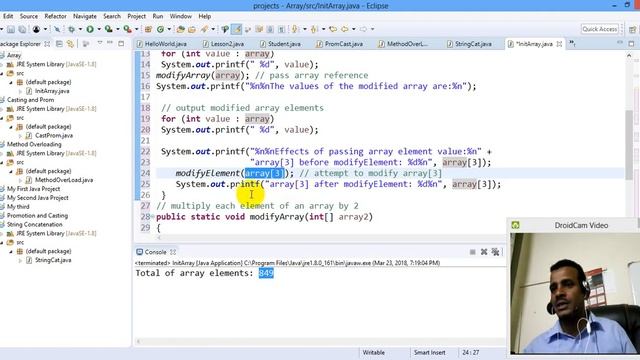The image size is (640, 360).
Task: Click the Run External Tools icon
Action: [127, 29]
